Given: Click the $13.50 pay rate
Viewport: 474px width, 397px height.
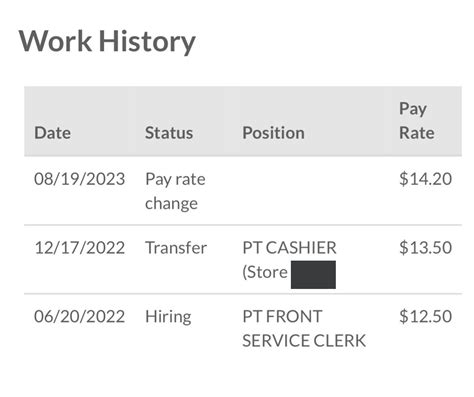Looking at the screenshot, I should tap(425, 248).
